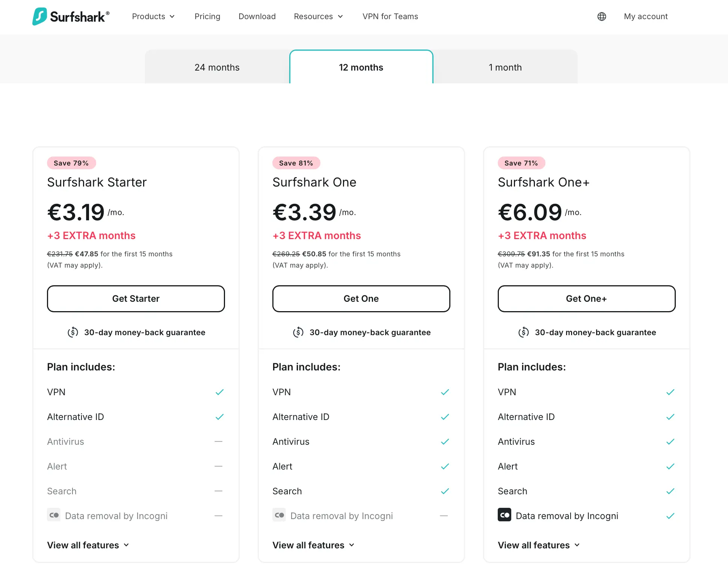Click Incogni icon in Surfshark Starter plan
Image resolution: width=728 pixels, height=578 pixels.
click(x=54, y=515)
